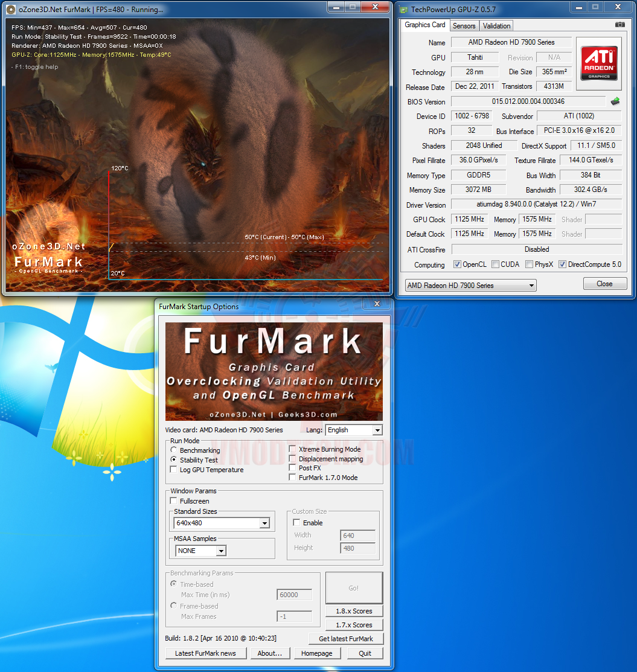Image resolution: width=637 pixels, height=672 pixels.
Task: Click the Max Time 60000 field
Action: [x=295, y=595]
